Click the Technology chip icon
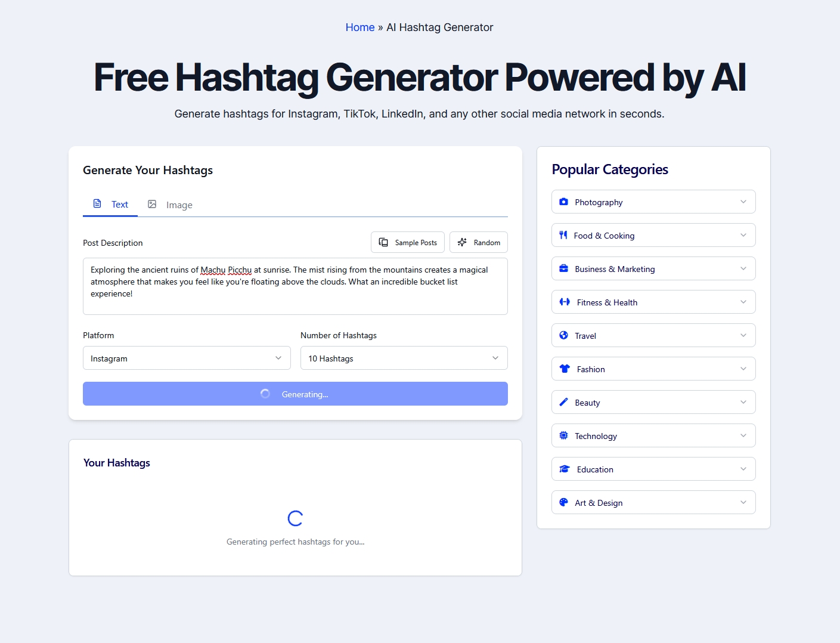 563,435
